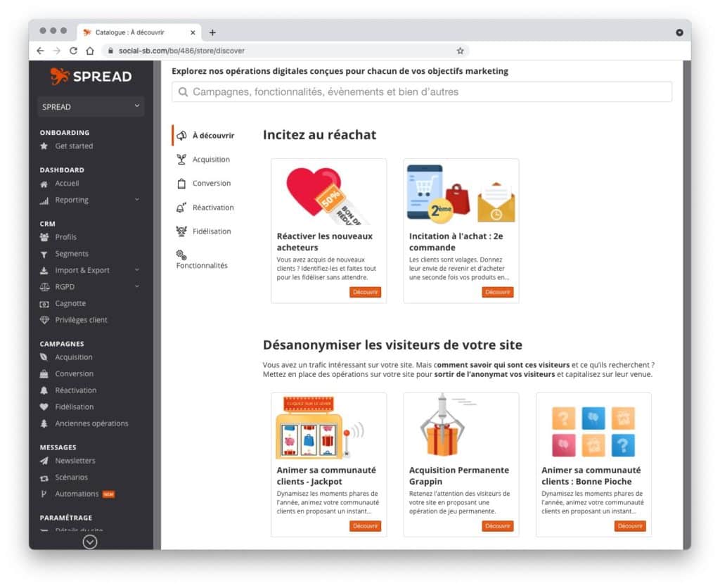Screen dimensions: 720x588
Task: Click the Get started star icon
Action: [44, 146]
